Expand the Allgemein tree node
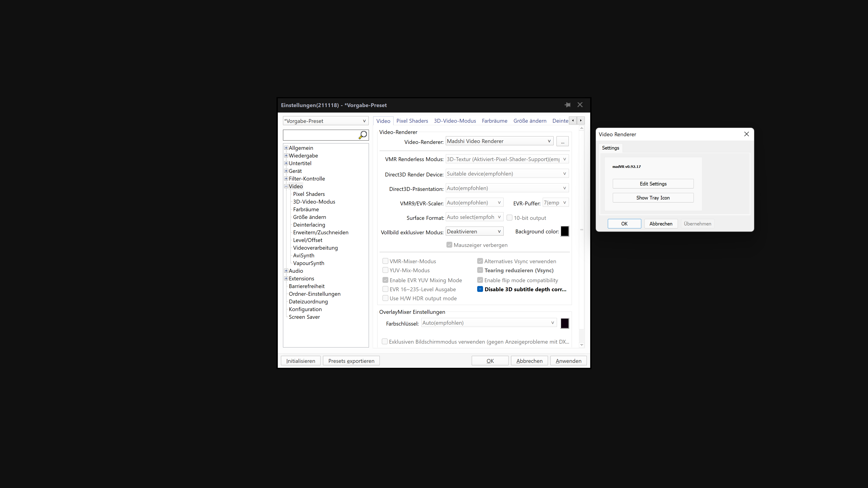This screenshot has height=488, width=868. click(x=286, y=148)
